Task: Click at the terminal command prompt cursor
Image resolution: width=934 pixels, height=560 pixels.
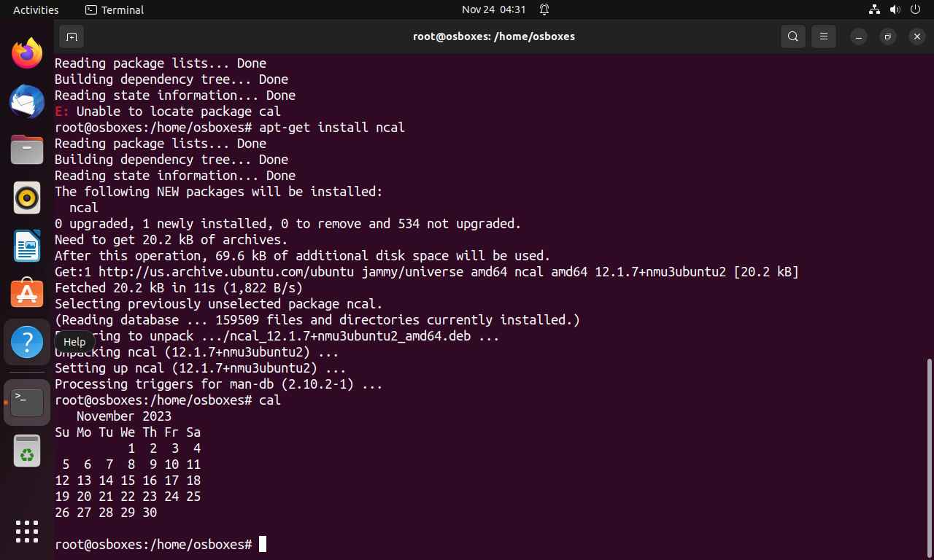Action: pyautogui.click(x=263, y=544)
